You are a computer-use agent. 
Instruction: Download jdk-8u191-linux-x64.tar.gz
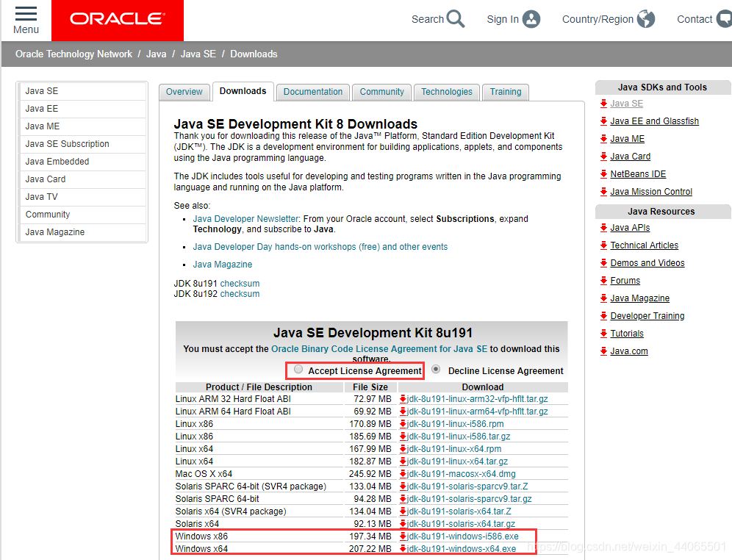pos(457,462)
